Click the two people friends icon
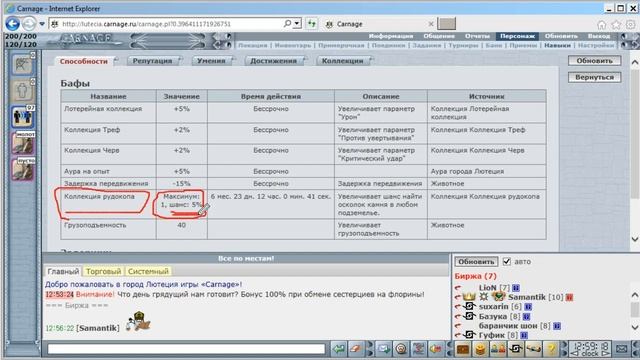 pyautogui.click(x=498, y=349)
